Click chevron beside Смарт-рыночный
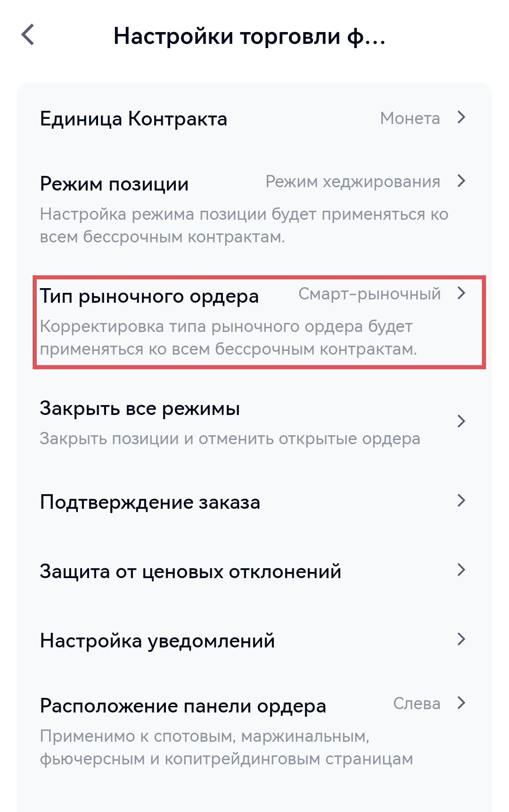Image resolution: width=509 pixels, height=812 pixels. 461,293
